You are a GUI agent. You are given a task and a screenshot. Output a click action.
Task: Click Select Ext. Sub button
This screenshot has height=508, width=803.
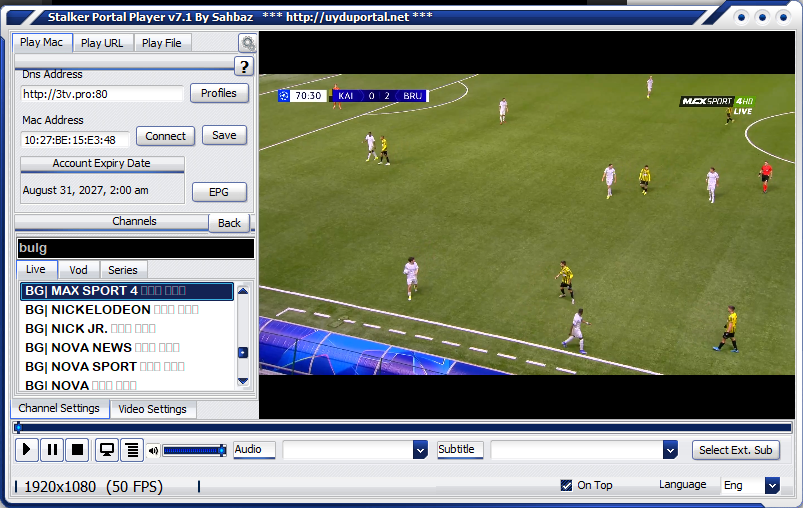735,450
